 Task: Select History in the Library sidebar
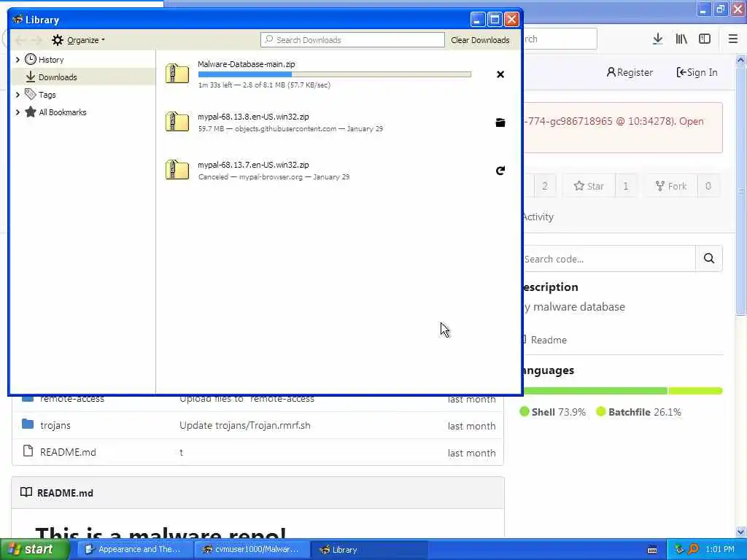50,60
